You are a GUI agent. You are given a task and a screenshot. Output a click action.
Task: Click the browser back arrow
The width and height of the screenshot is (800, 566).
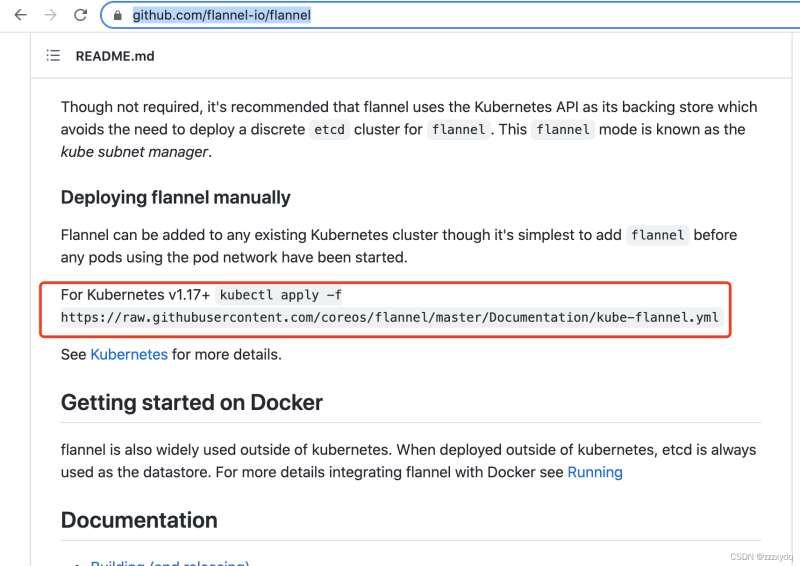pos(20,15)
